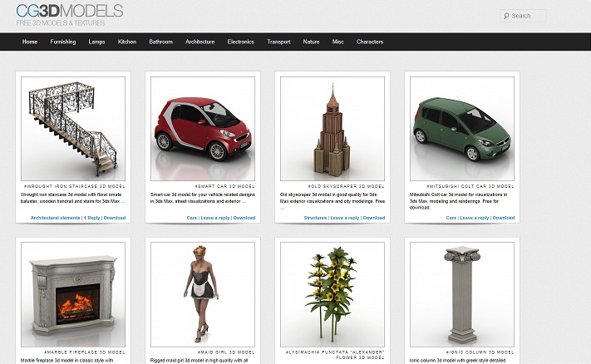Open the Transport category
Image resolution: width=591 pixels, height=364 pixels.
point(279,42)
